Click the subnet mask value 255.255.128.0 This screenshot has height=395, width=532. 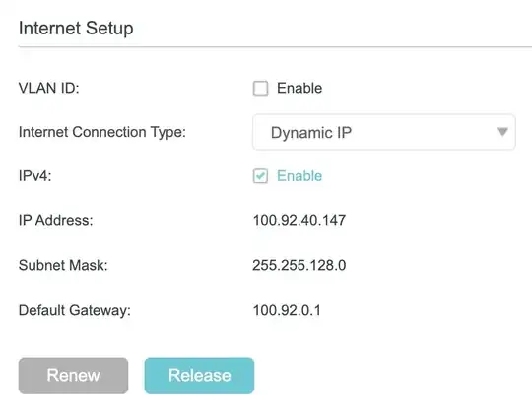pyautogui.click(x=299, y=265)
